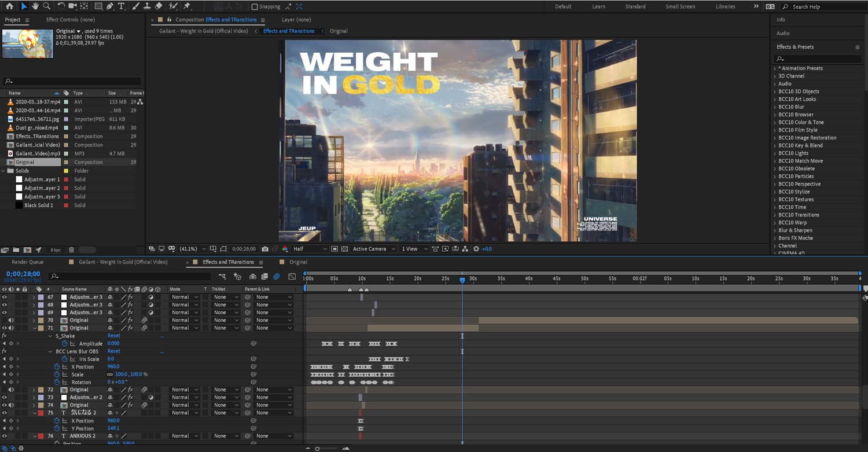
Task: Select the Horizontal Type tool
Action: click(x=121, y=6)
